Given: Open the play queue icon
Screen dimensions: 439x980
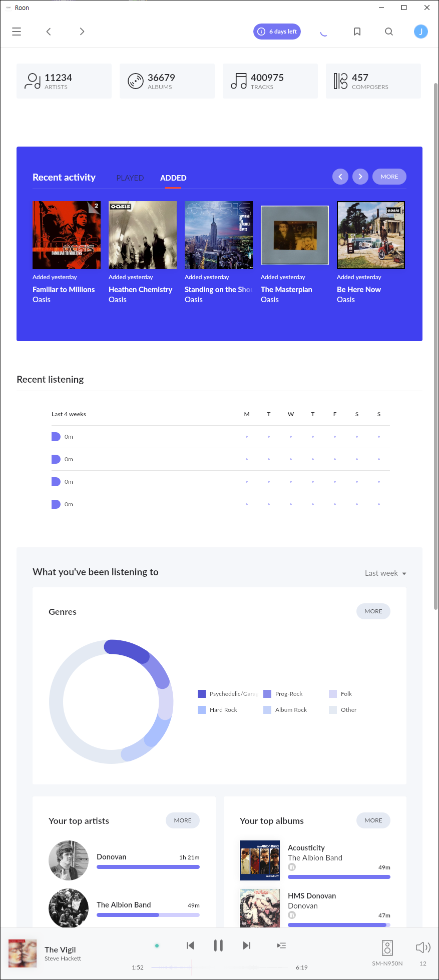Looking at the screenshot, I should (282, 945).
